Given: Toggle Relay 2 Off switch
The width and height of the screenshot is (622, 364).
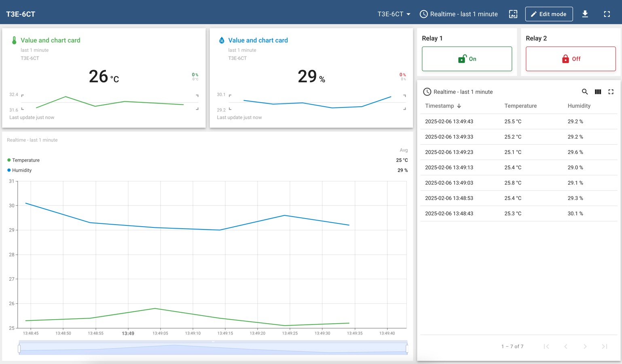Looking at the screenshot, I should pos(570,59).
